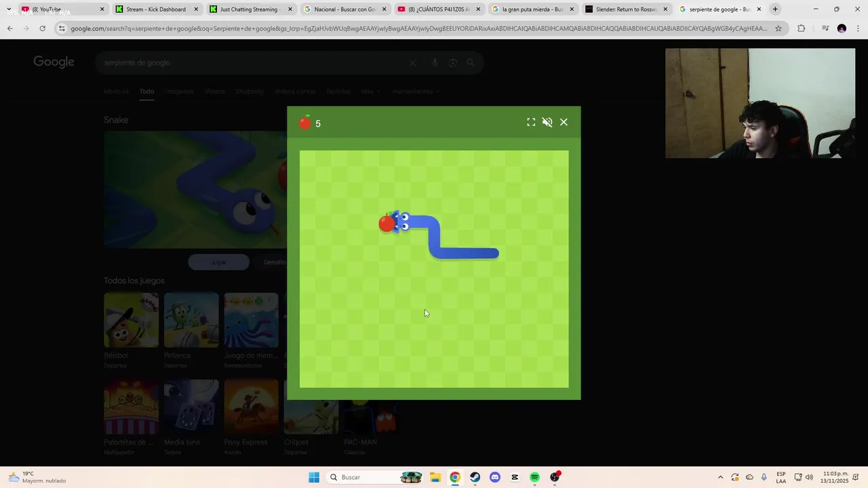Click the taskbar Buscar search box

click(375, 477)
